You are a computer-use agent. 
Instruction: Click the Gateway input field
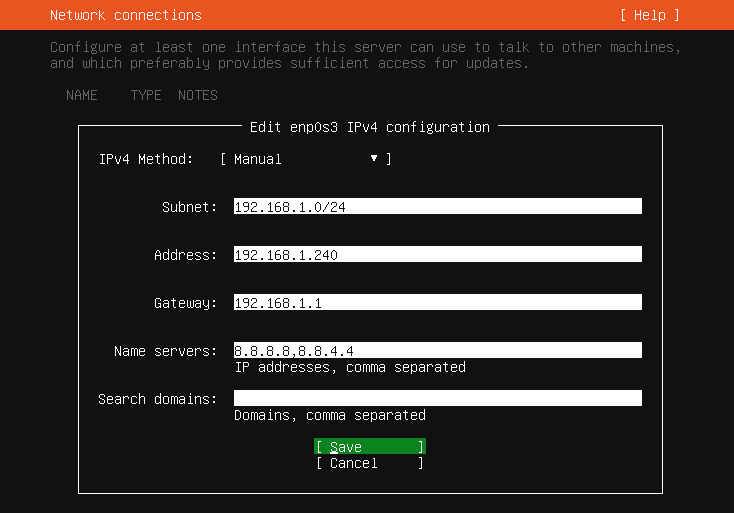438,302
